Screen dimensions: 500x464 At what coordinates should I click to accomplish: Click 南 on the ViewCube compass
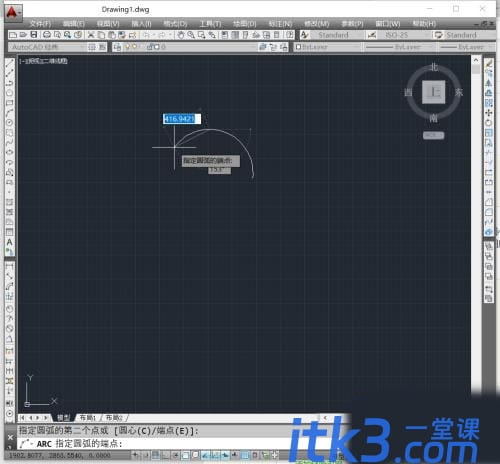point(433,118)
